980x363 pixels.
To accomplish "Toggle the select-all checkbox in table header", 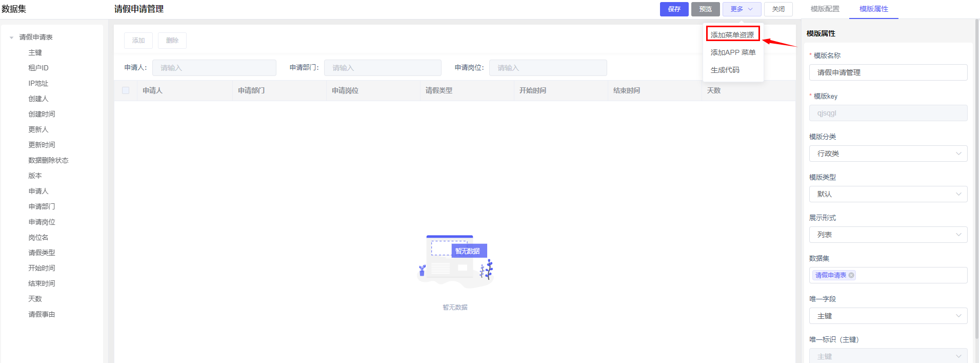I will click(x=126, y=90).
